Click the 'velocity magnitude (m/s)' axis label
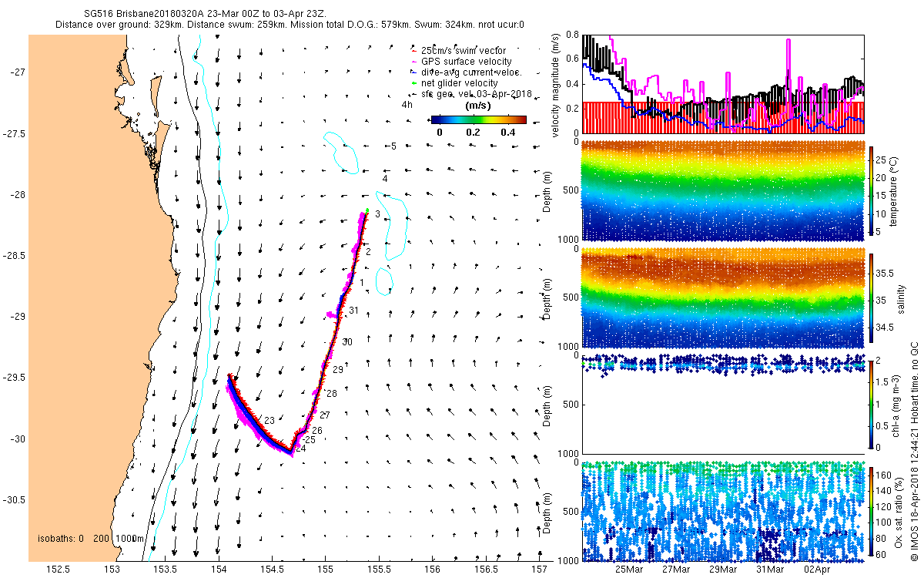The width and height of the screenshot is (924, 578). click(x=557, y=85)
